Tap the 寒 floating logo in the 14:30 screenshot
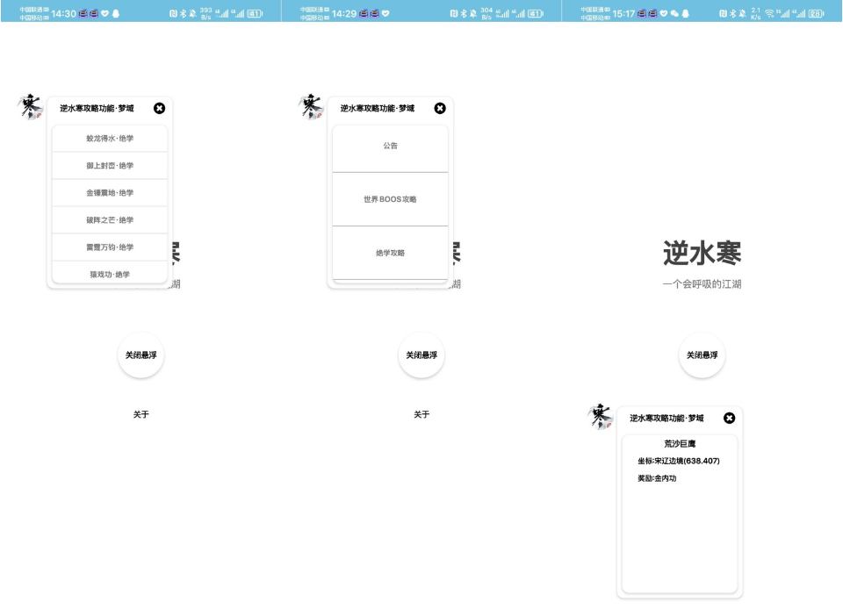843x616 pixels. click(x=31, y=106)
